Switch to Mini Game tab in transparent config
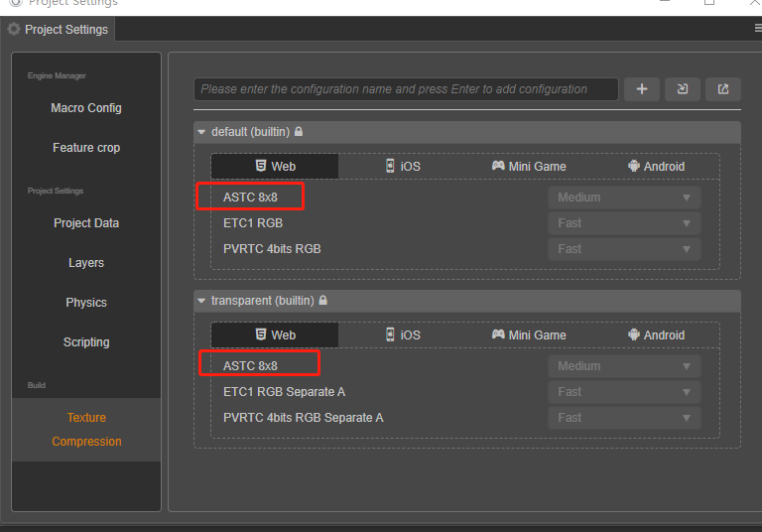 click(x=529, y=335)
